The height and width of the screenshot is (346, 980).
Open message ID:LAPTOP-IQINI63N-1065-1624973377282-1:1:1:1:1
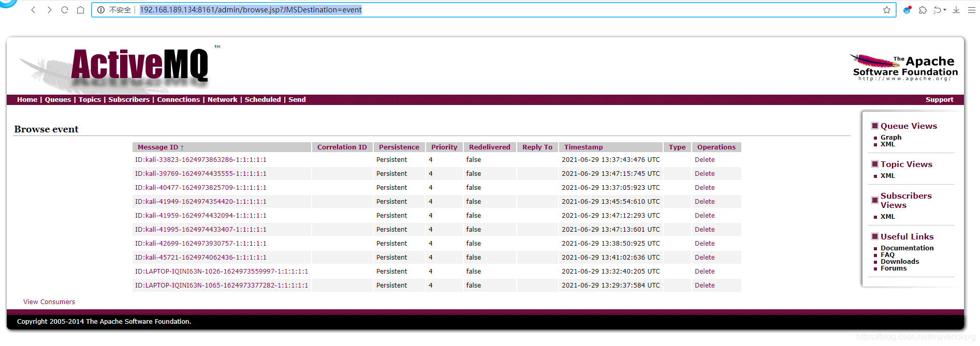pyautogui.click(x=222, y=285)
